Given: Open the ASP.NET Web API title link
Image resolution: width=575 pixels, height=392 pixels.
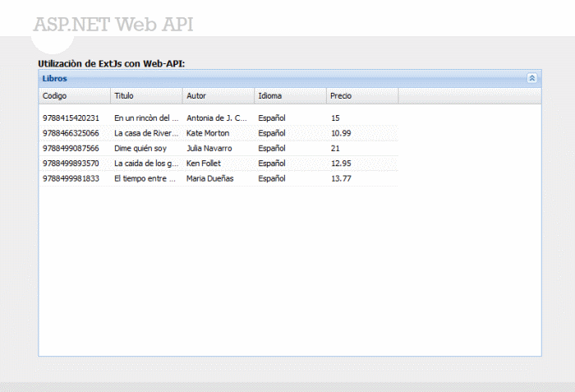Looking at the screenshot, I should point(113,25).
